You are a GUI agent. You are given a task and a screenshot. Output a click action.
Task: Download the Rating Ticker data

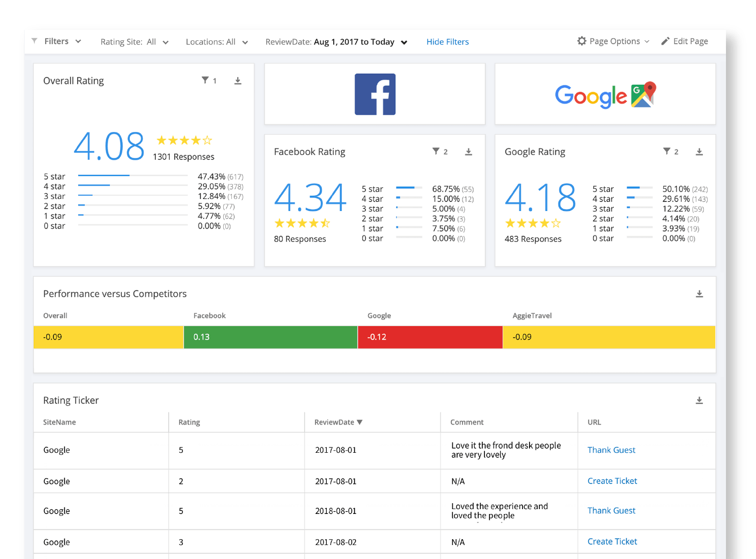(699, 400)
